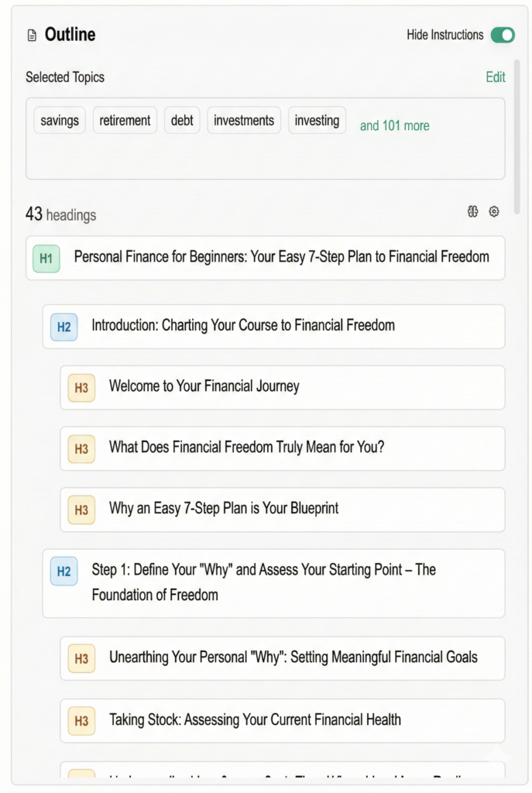Toggle the Hide Instructions switch
The image size is (532, 793).
pyautogui.click(x=502, y=35)
